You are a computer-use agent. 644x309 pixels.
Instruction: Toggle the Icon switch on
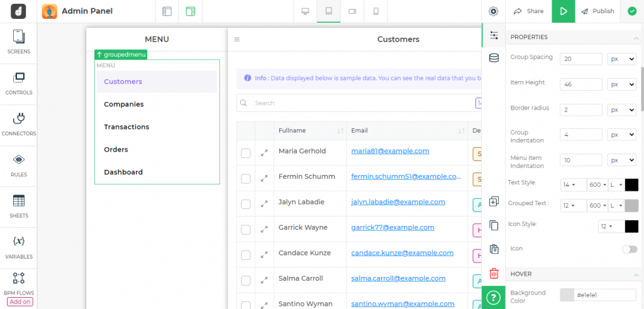pos(629,249)
